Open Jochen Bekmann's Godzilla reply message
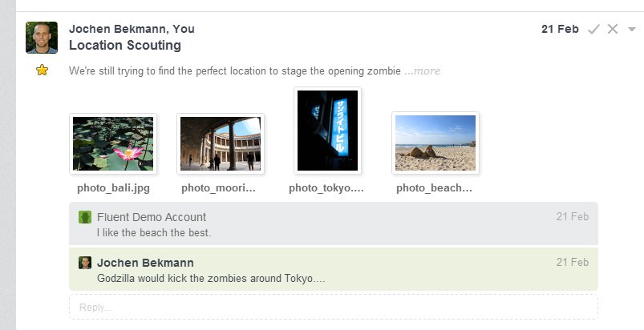This screenshot has height=330, width=644. [x=334, y=269]
